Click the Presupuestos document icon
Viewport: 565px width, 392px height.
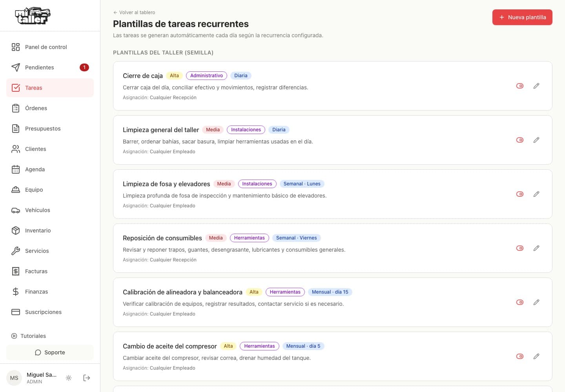coord(16,129)
